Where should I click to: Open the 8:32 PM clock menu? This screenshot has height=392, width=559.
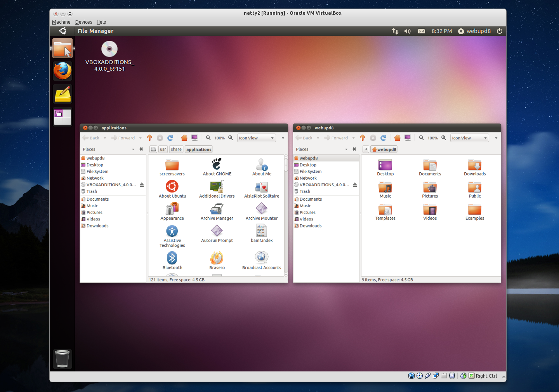[x=442, y=31]
